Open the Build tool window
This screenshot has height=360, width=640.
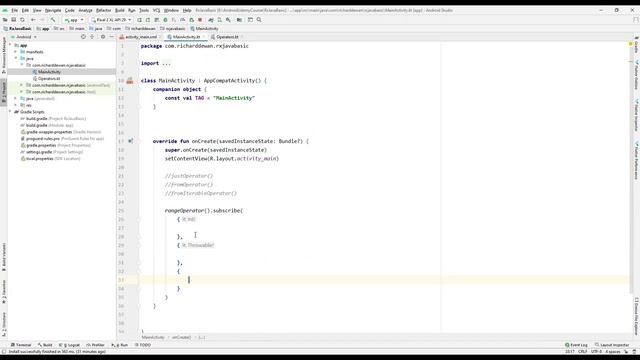coord(45,345)
